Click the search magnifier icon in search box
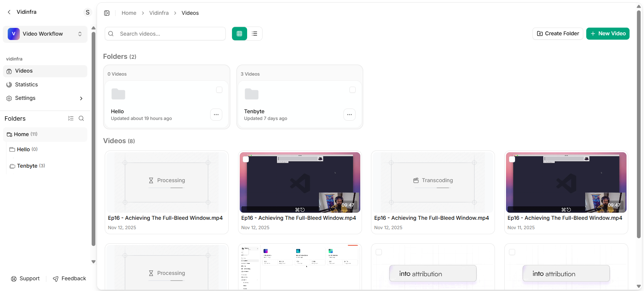Image resolution: width=644 pixels, height=291 pixels. pyautogui.click(x=111, y=34)
